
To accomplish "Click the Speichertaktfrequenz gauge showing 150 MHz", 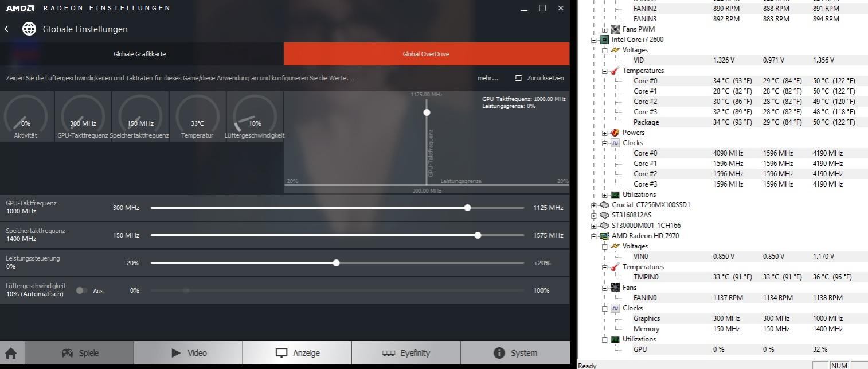I will [x=140, y=116].
